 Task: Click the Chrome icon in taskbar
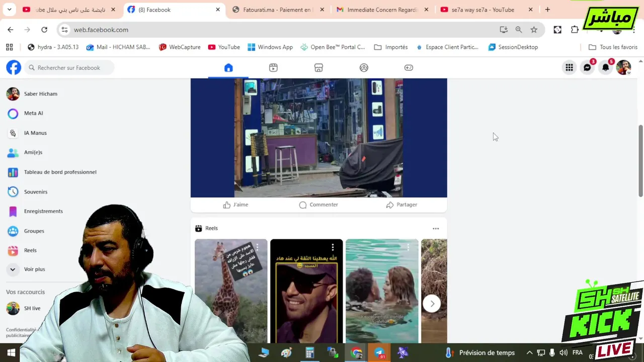coord(356,352)
